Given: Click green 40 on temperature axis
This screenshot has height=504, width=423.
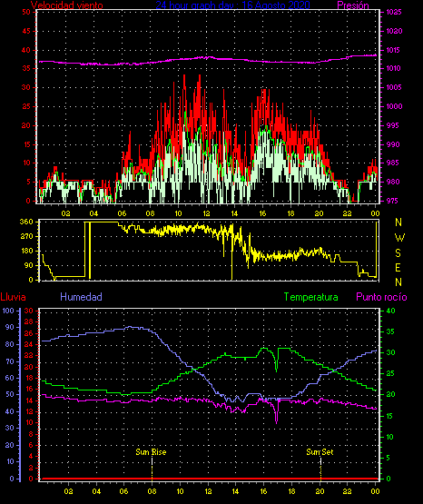Looking at the screenshot, I should (x=390, y=311).
